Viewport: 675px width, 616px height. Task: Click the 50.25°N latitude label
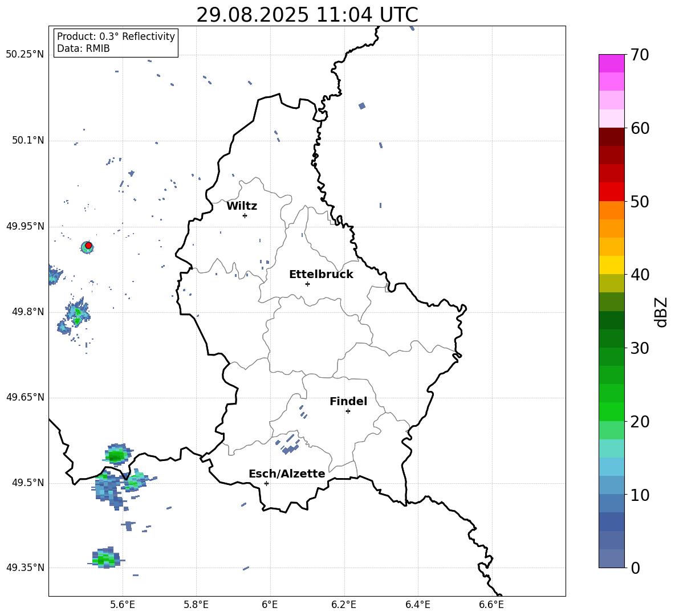click(x=25, y=55)
